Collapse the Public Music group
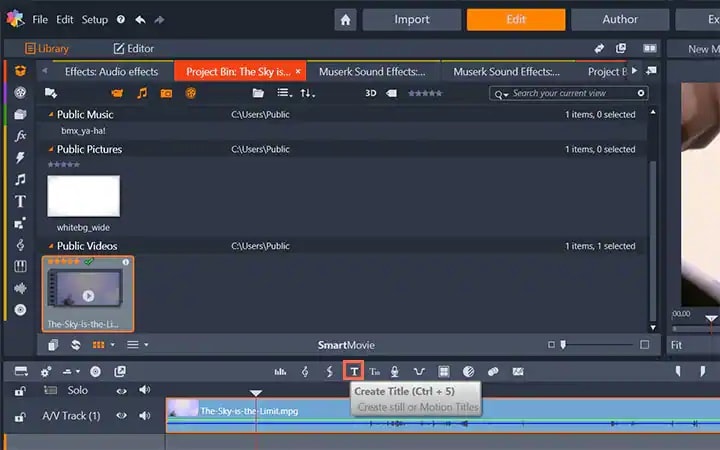 pyautogui.click(x=51, y=114)
